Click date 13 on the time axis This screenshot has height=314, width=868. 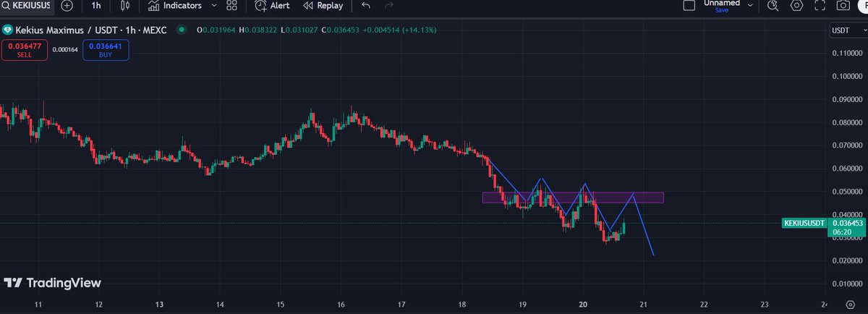(159, 304)
